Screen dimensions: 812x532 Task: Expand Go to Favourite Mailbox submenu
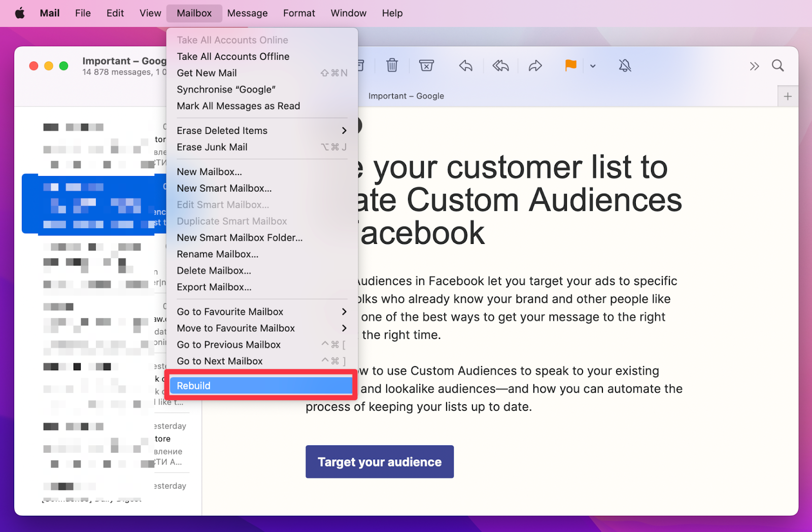pos(262,311)
